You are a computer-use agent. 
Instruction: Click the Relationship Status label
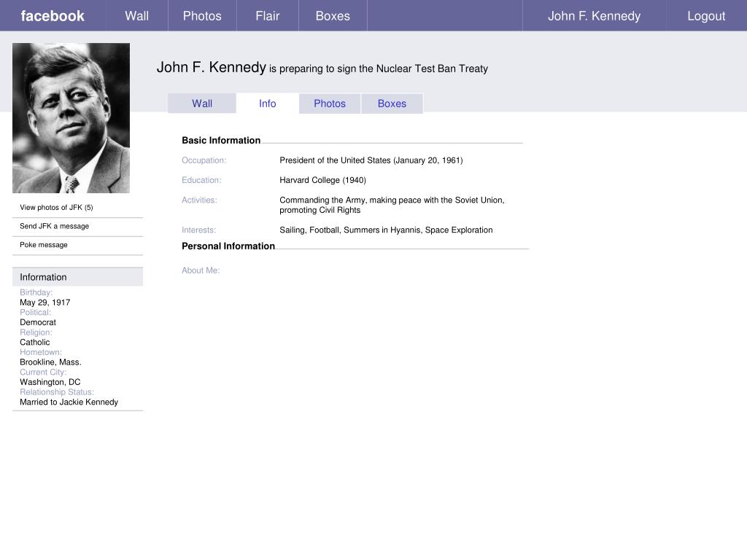pos(57,392)
